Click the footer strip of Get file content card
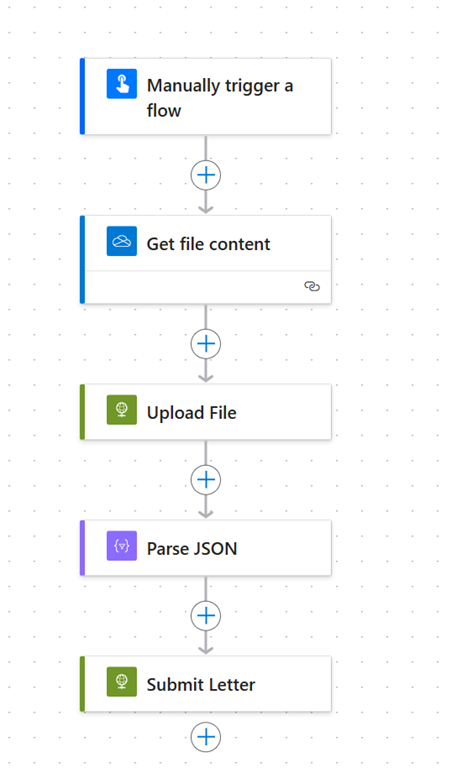This screenshot has height=768, width=462. (208, 287)
